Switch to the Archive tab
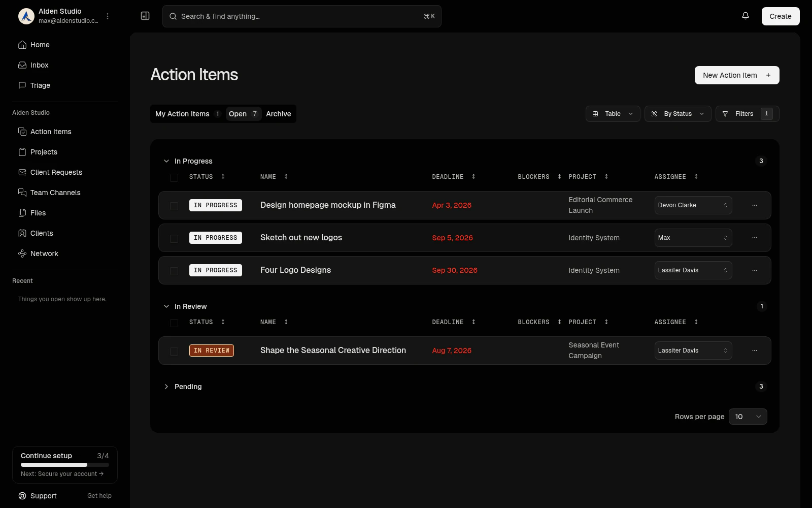Image resolution: width=812 pixels, height=508 pixels. (x=279, y=114)
